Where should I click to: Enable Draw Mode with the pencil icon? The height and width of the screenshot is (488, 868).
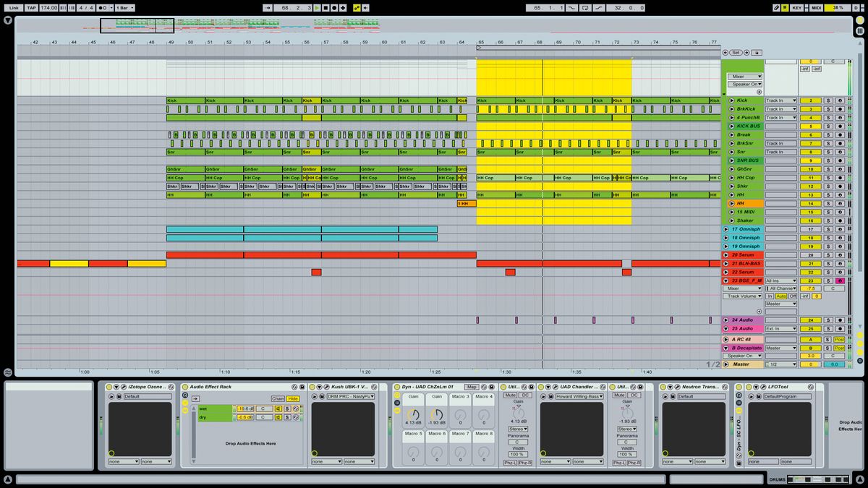(x=776, y=7)
